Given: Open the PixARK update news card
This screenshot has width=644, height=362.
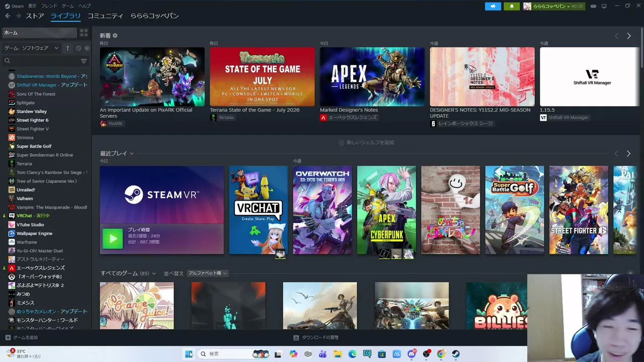Looking at the screenshot, I should click(152, 76).
